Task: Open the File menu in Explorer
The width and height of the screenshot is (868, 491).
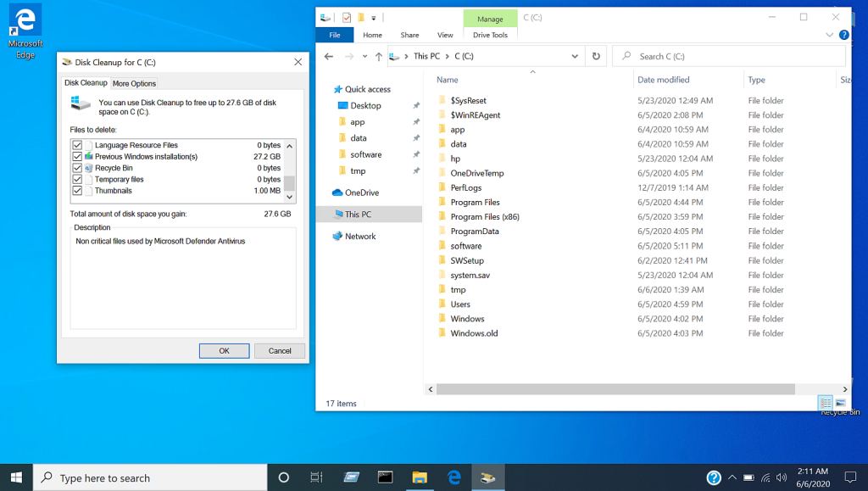Action: click(334, 35)
